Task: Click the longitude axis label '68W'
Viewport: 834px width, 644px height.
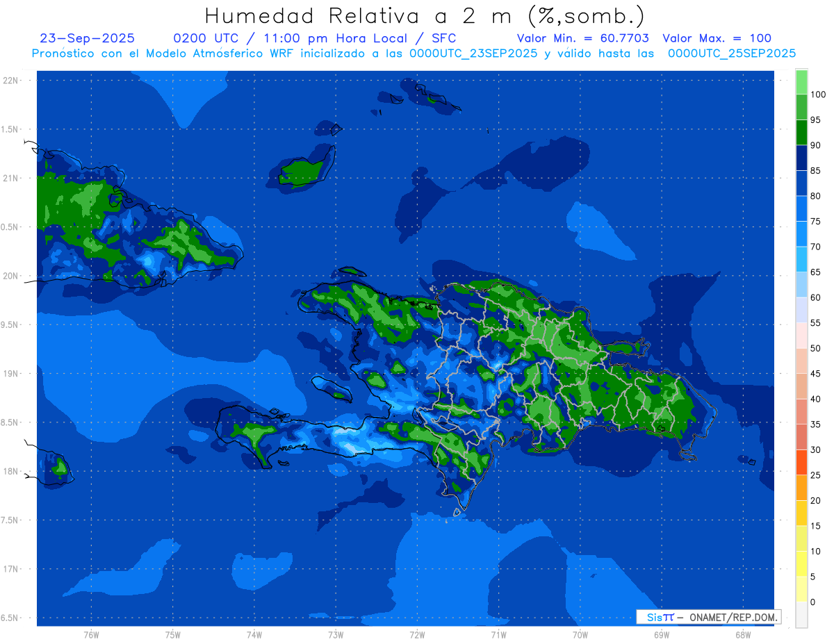Action: point(743,635)
